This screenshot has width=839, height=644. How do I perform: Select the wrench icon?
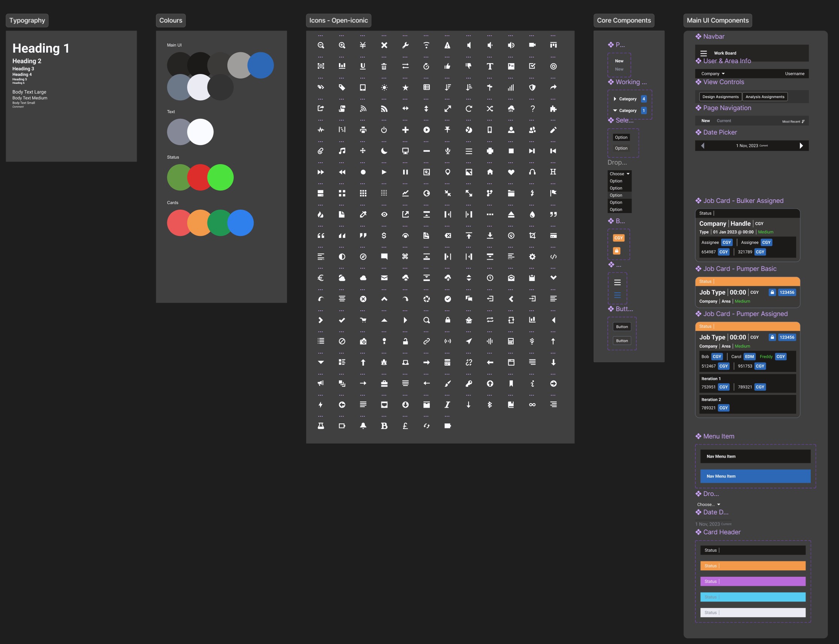coord(405,45)
